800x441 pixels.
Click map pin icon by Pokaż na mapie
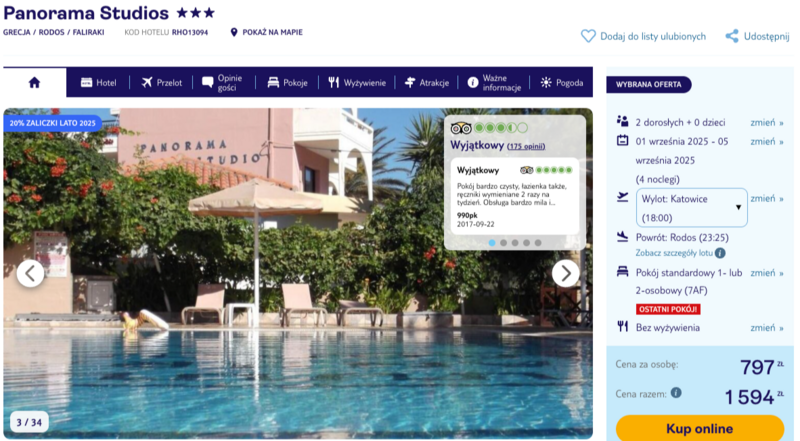[x=234, y=32]
